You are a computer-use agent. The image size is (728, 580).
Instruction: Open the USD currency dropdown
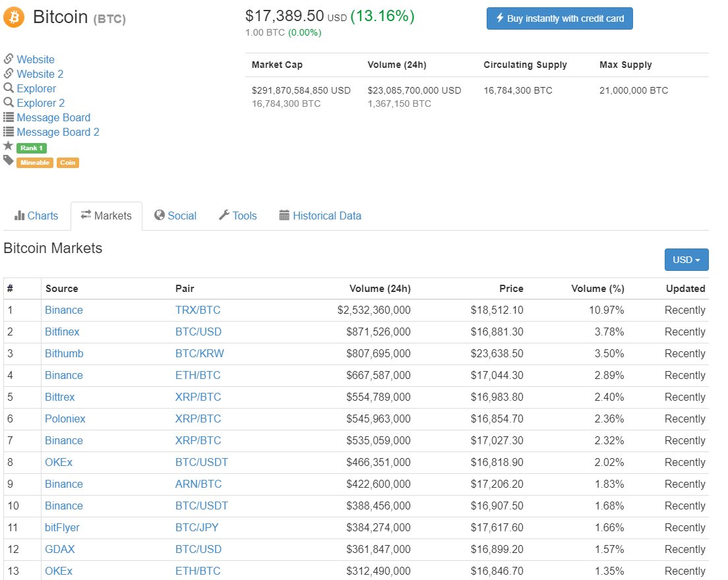(686, 260)
